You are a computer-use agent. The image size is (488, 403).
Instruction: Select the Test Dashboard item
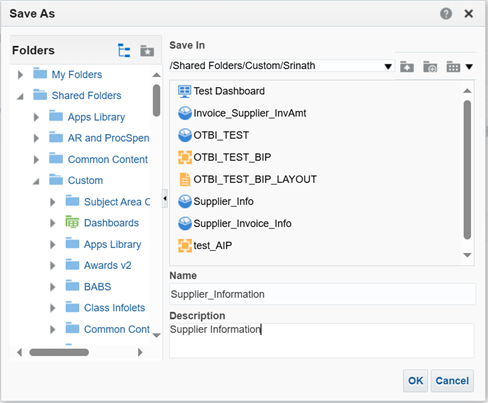coord(221,91)
